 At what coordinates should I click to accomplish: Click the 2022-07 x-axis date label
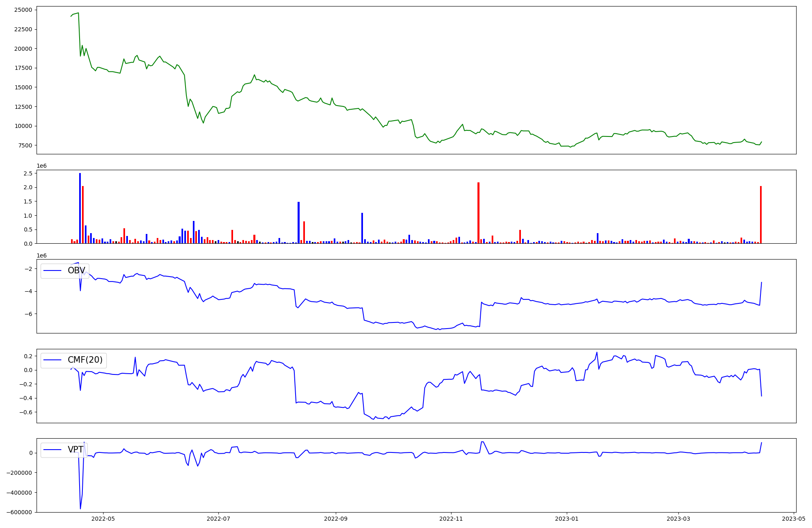click(x=219, y=519)
